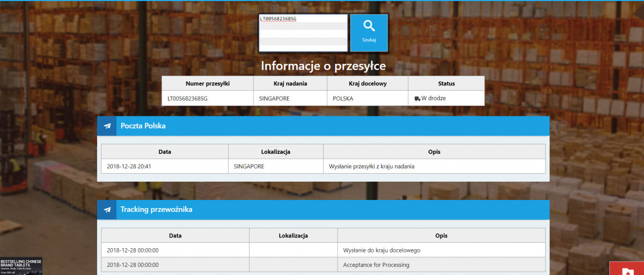Click the Numer przesyłki column header

click(x=208, y=84)
